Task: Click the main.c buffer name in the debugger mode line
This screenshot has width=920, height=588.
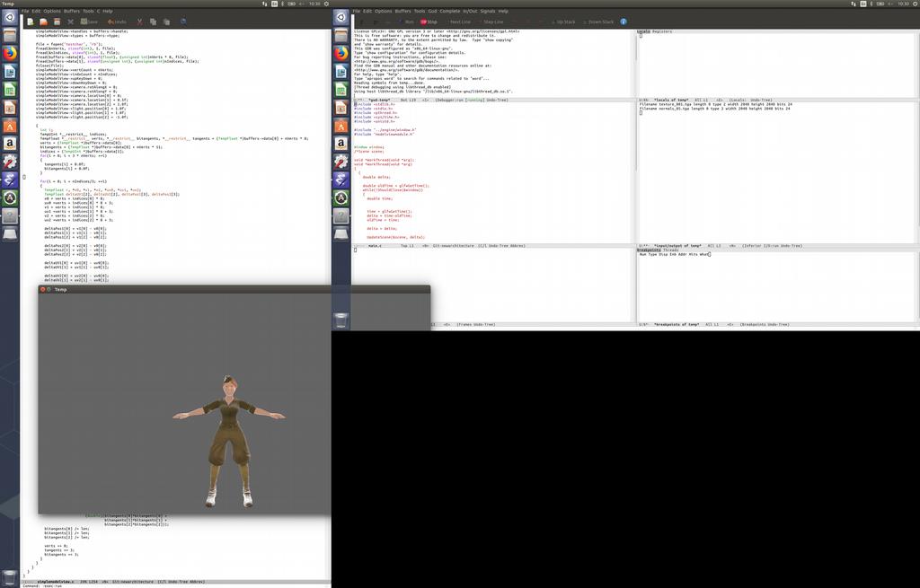Action: (x=375, y=246)
